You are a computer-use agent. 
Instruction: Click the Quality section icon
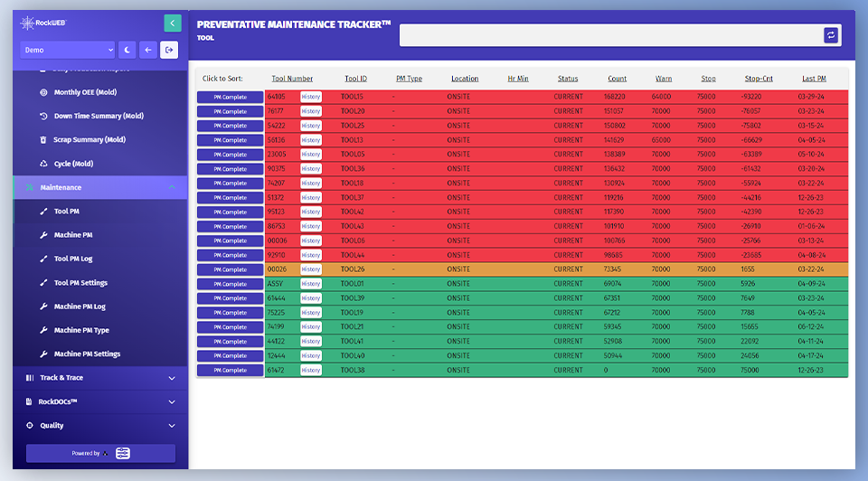click(x=29, y=426)
